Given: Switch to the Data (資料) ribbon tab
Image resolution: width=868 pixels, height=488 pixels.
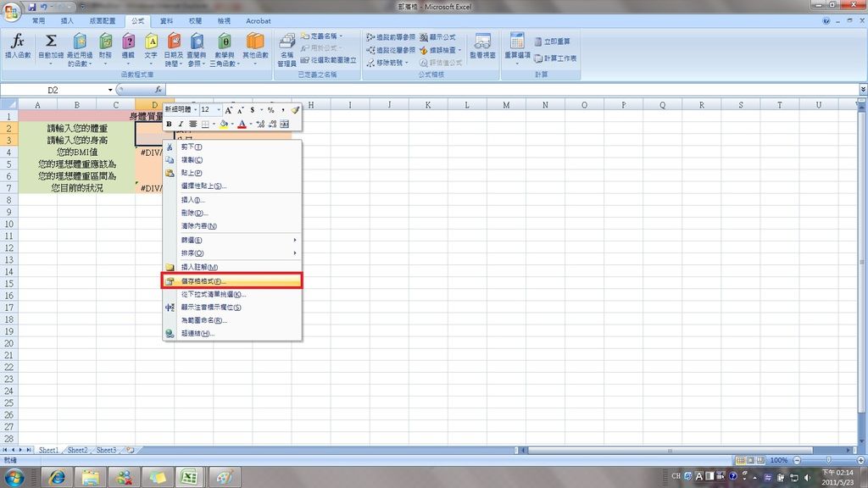Looking at the screenshot, I should pos(167,21).
